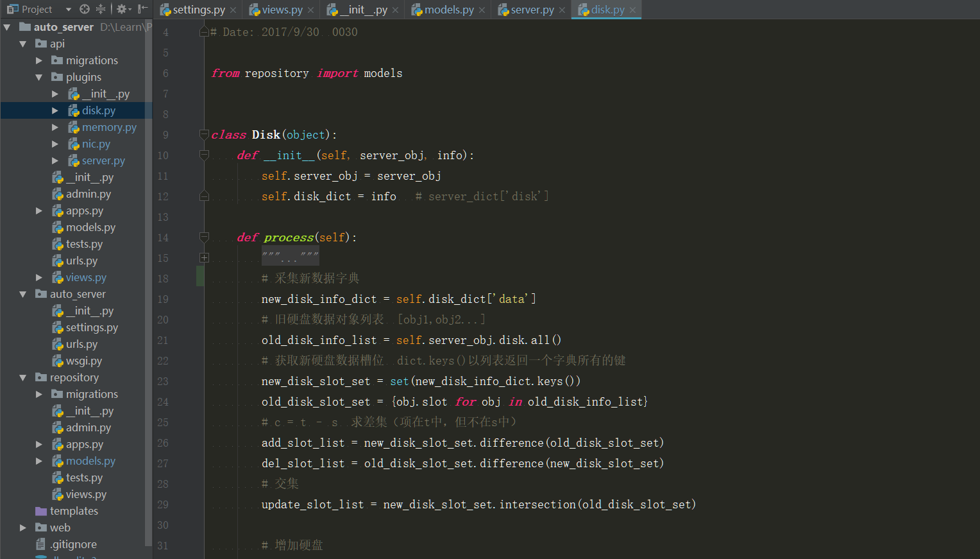This screenshot has height=559, width=980.
Task: Open tests.py under the api folder
Action: (x=84, y=244)
